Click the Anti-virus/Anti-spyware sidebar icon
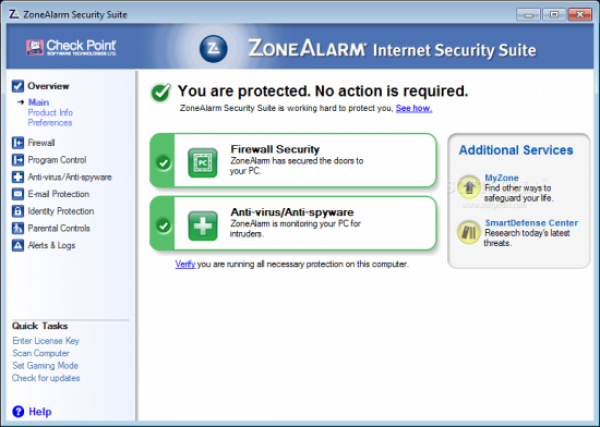600x427 pixels. click(18, 177)
